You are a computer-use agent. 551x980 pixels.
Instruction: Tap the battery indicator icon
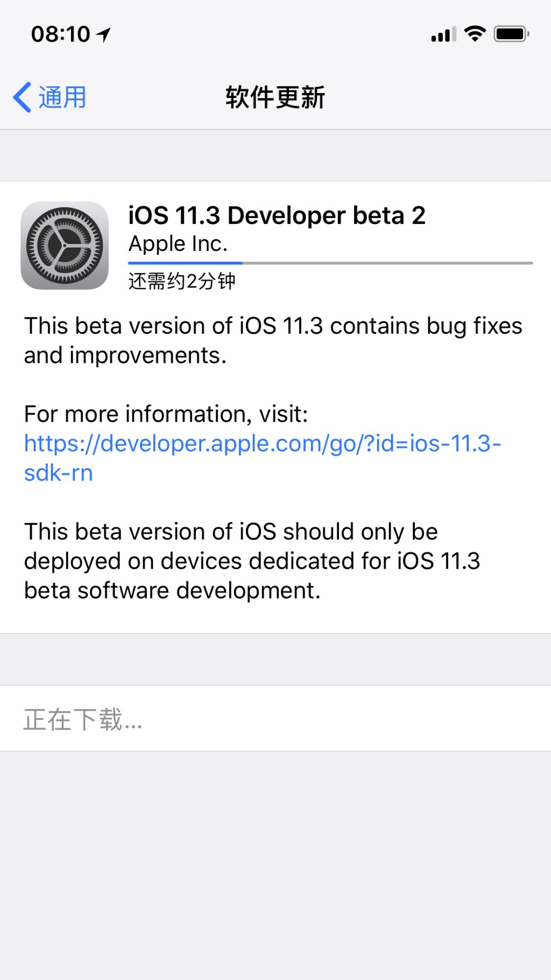[x=511, y=34]
